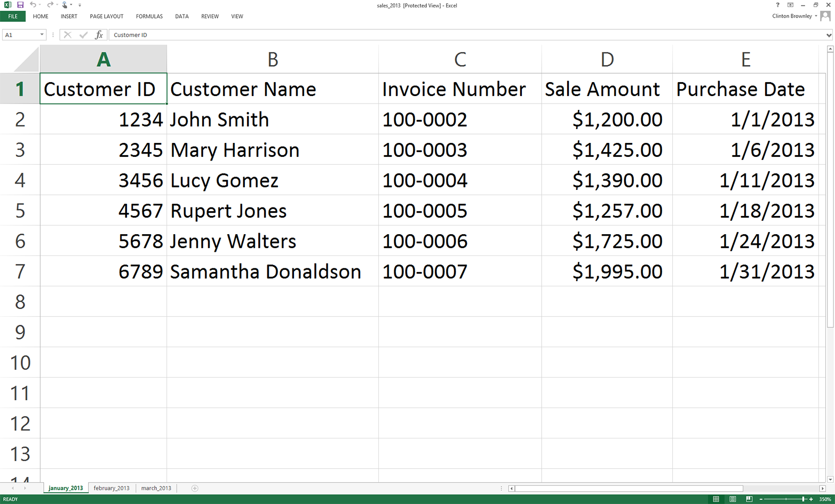Image resolution: width=835 pixels, height=504 pixels.
Task: Click the formula bar containing Customer ID
Action: pyautogui.click(x=466, y=35)
